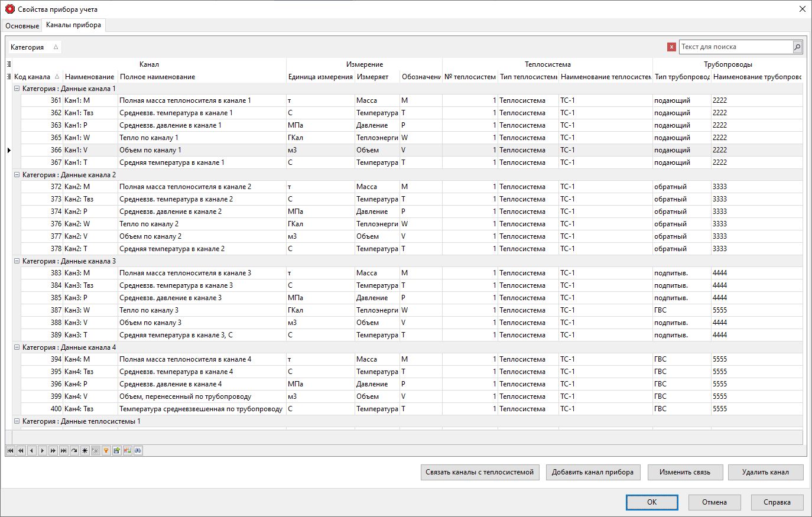Click the magnifier icon in search box
Image resolution: width=812 pixels, height=517 pixels.
(797, 47)
